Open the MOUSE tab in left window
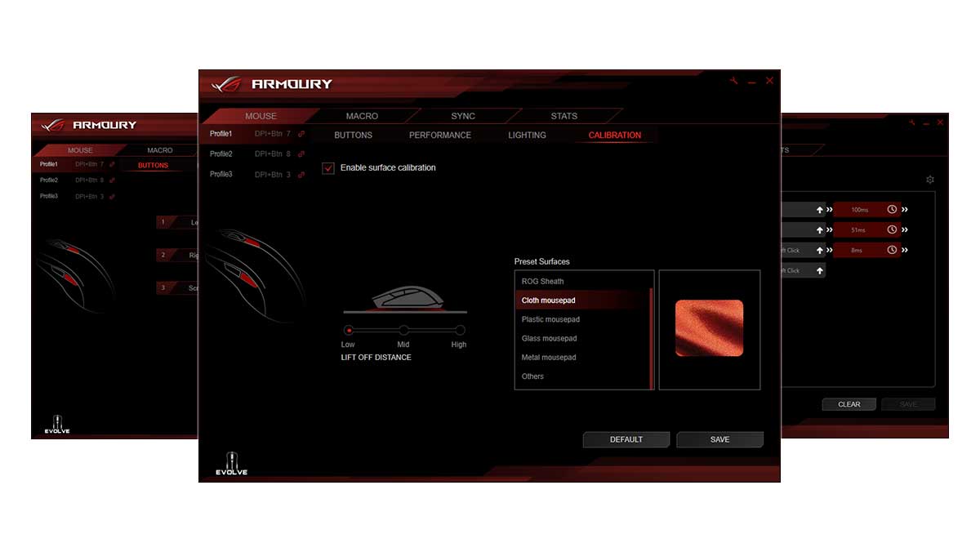 80,150
